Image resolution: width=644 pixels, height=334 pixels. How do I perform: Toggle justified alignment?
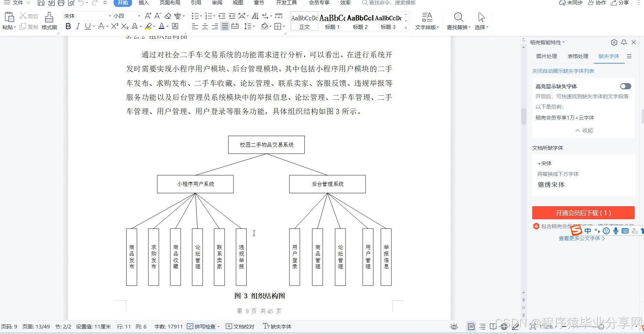point(225,26)
